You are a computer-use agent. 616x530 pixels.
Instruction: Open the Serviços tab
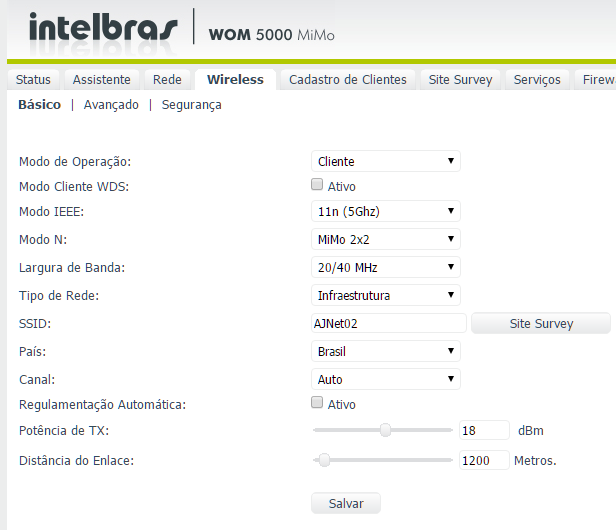[537, 80]
